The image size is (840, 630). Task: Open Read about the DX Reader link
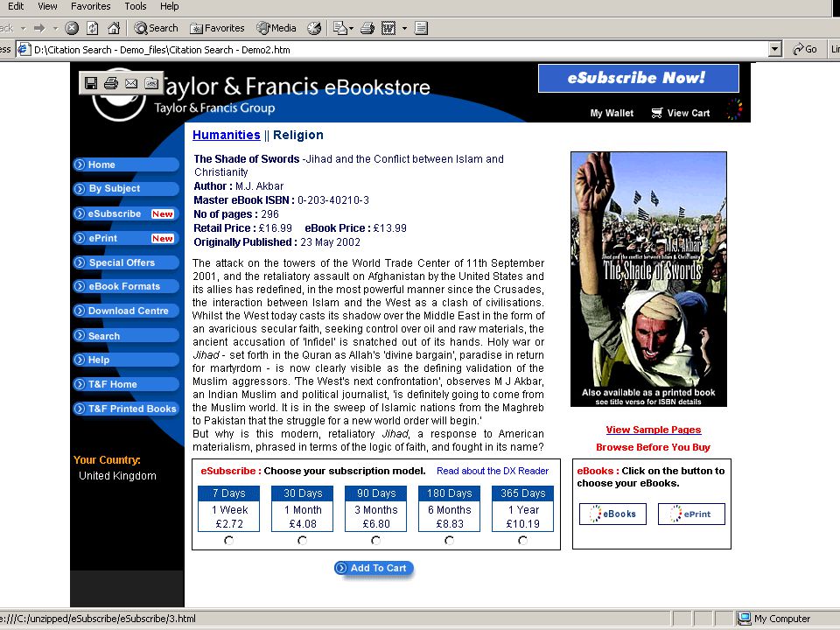click(493, 471)
